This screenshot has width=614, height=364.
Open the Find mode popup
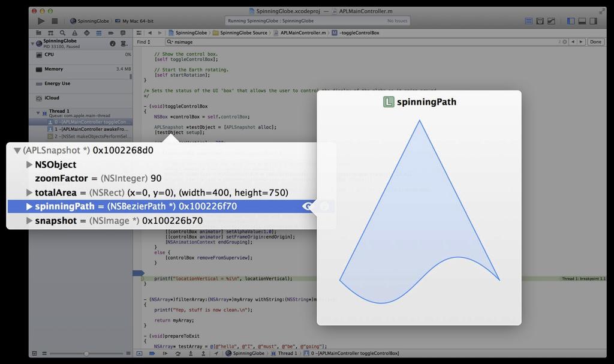click(x=143, y=42)
